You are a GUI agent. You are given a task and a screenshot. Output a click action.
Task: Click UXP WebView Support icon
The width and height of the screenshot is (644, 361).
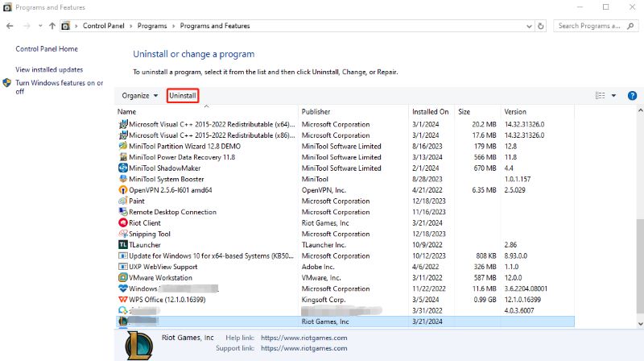(x=123, y=267)
